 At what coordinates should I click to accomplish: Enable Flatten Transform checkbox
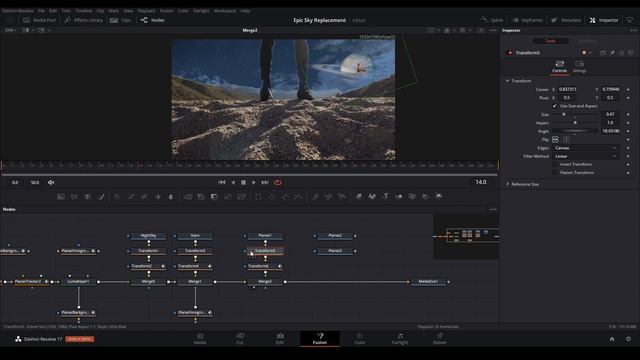(555, 173)
